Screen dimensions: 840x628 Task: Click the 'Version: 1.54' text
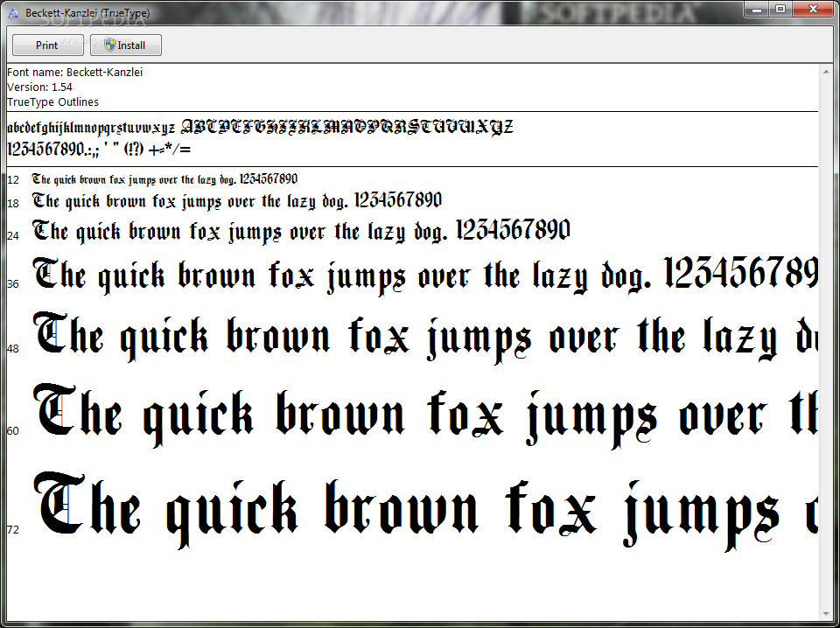click(39, 87)
